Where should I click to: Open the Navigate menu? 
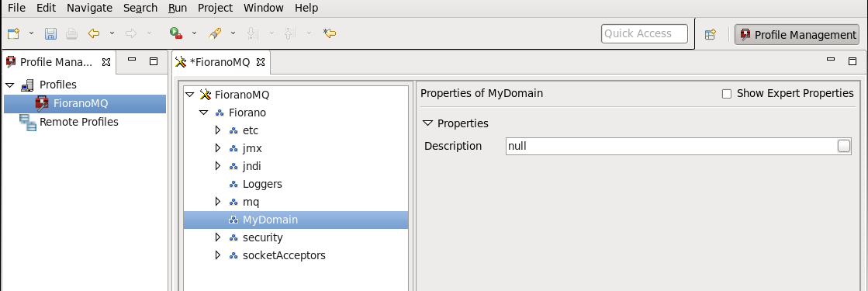90,9
